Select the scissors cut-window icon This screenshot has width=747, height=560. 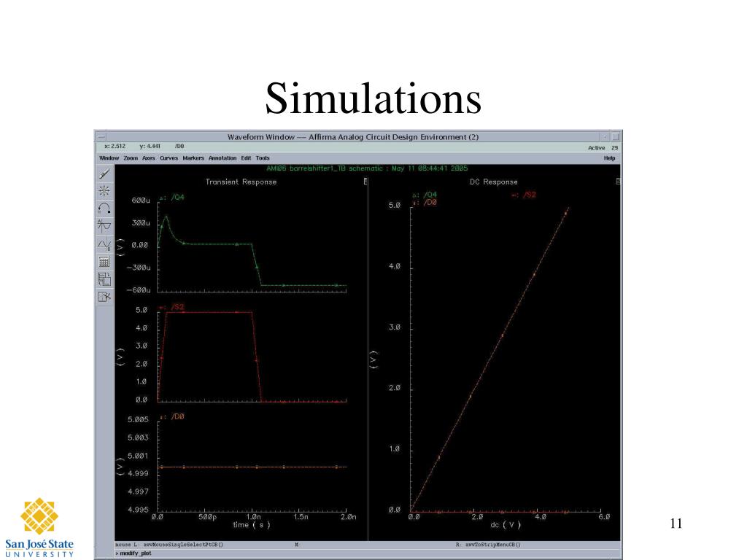click(104, 297)
